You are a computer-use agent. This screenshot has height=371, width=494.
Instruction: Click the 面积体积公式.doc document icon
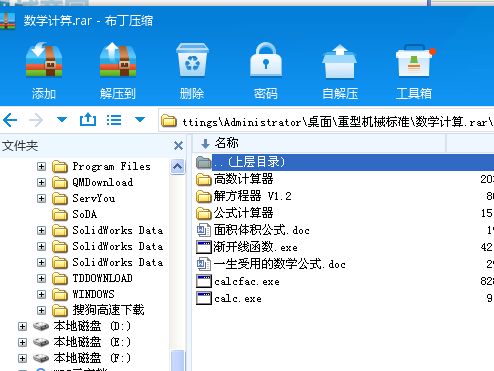[x=203, y=230]
